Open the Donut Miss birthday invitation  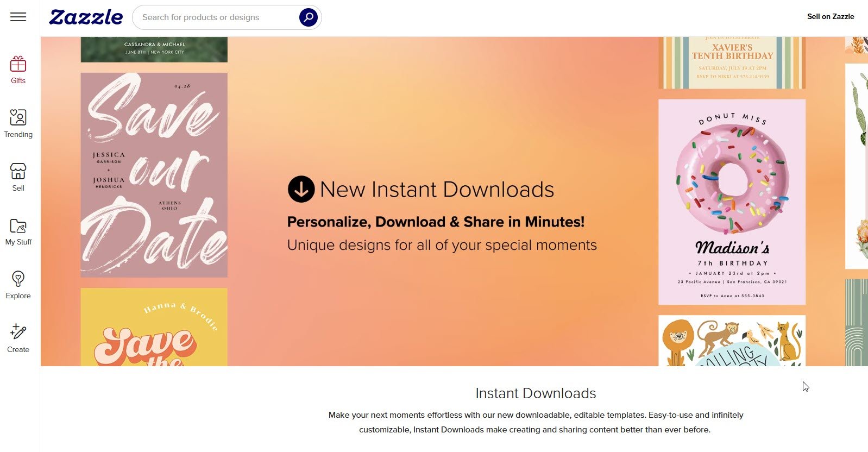pos(732,202)
